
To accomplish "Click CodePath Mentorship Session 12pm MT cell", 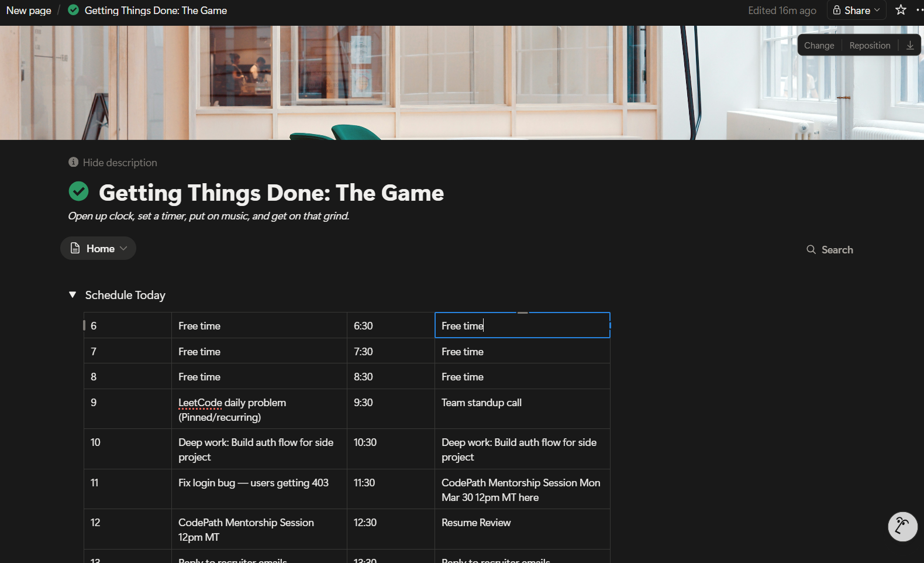I will click(259, 529).
